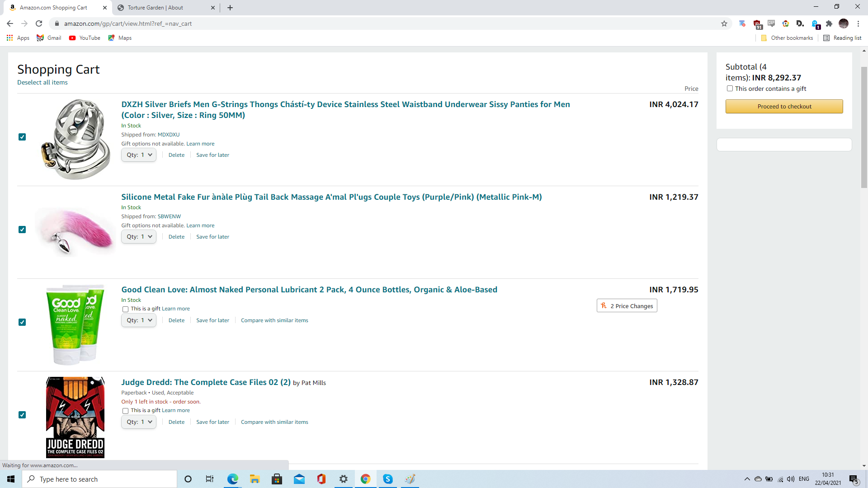
Task: Mark Judge Dredd book as a gift
Action: [125, 411]
